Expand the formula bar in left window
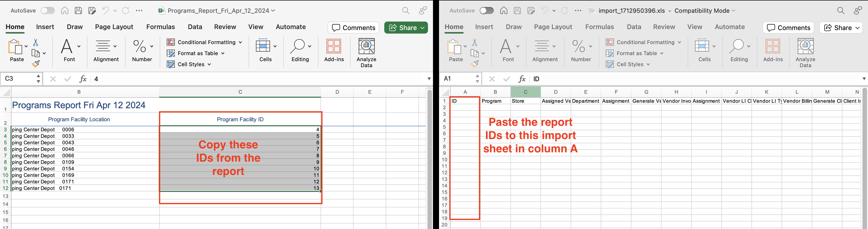Screen dimensions: 868x229 tap(429, 79)
